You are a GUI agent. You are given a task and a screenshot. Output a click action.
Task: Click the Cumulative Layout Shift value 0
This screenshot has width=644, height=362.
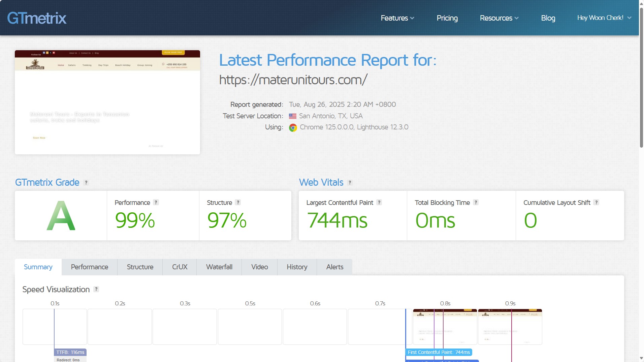click(530, 220)
